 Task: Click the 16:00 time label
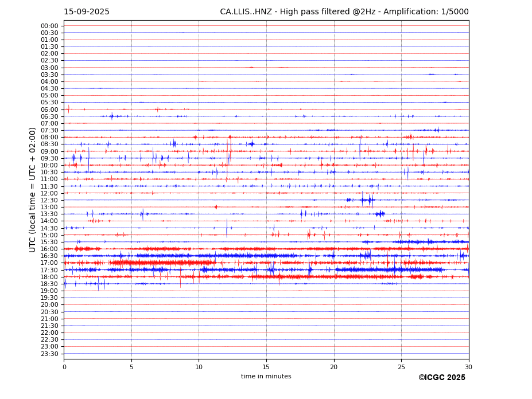tap(49, 249)
